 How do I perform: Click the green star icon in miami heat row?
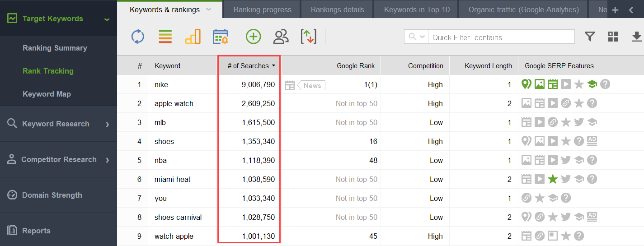tap(552, 179)
